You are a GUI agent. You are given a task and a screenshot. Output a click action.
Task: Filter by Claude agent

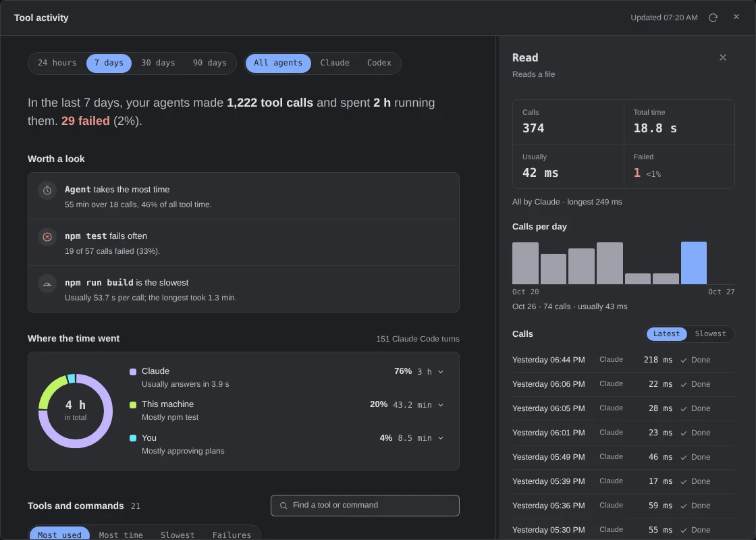tap(335, 63)
